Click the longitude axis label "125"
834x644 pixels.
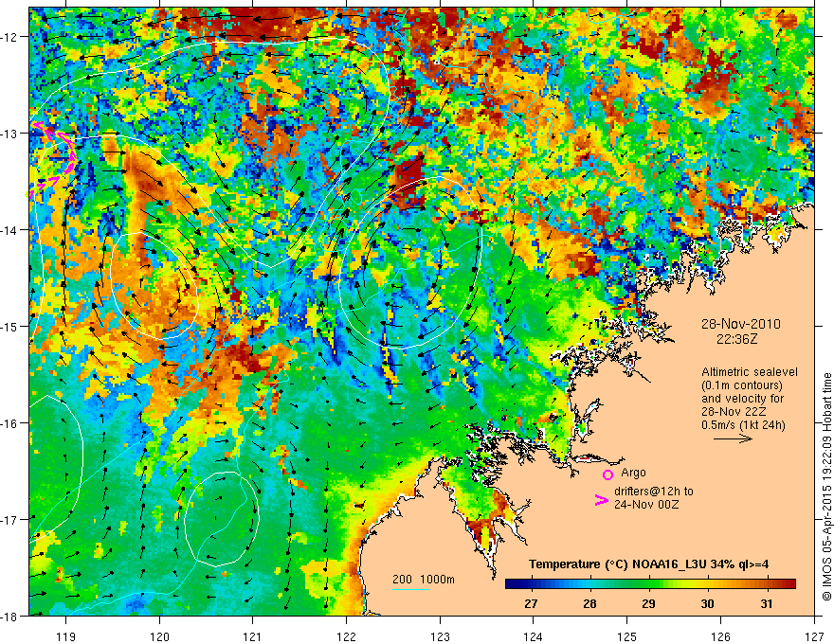[x=627, y=636]
